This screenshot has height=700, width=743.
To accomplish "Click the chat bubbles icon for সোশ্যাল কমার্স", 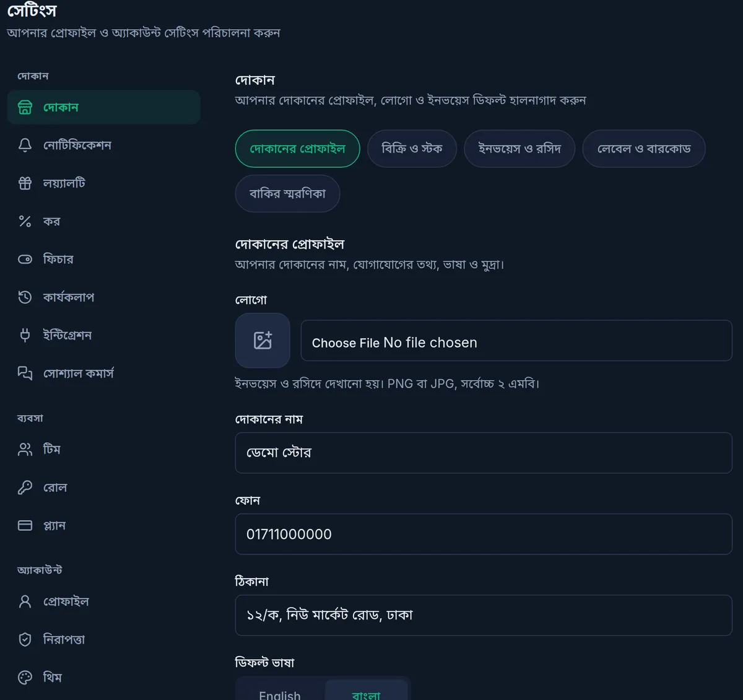I will point(25,373).
